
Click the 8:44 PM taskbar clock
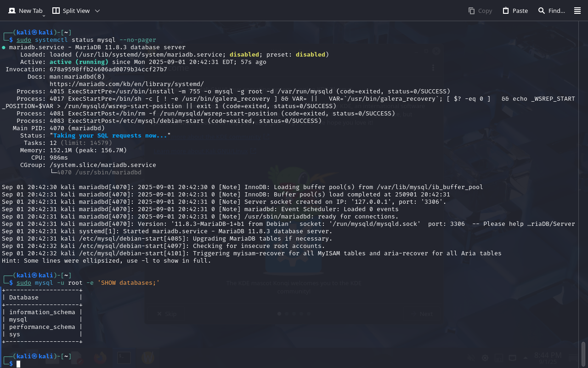548,357
